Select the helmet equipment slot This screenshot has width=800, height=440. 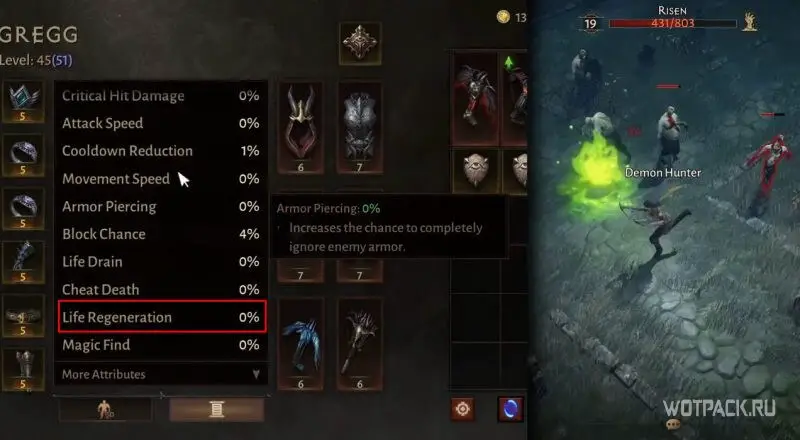pos(301,128)
